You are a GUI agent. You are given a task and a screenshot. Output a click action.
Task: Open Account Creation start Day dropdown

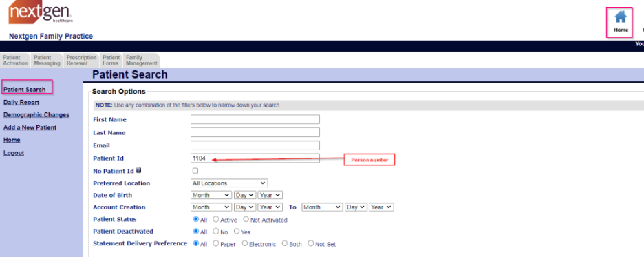(245, 207)
